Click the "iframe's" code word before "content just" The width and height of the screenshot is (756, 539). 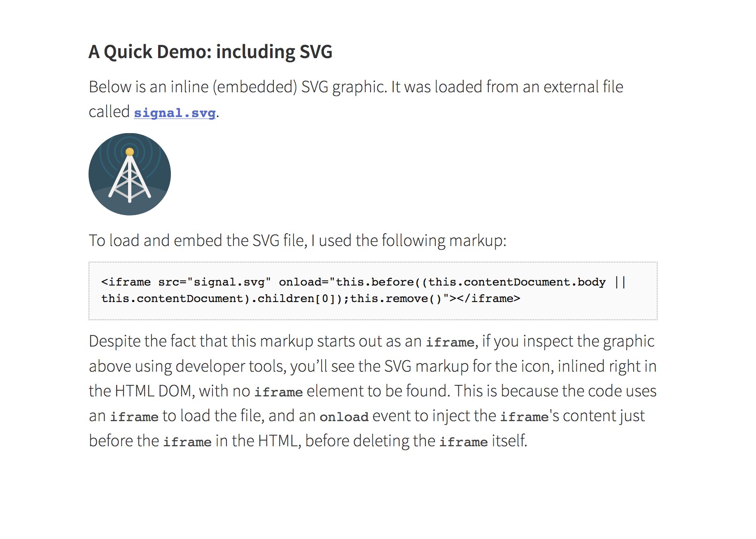[x=524, y=417]
